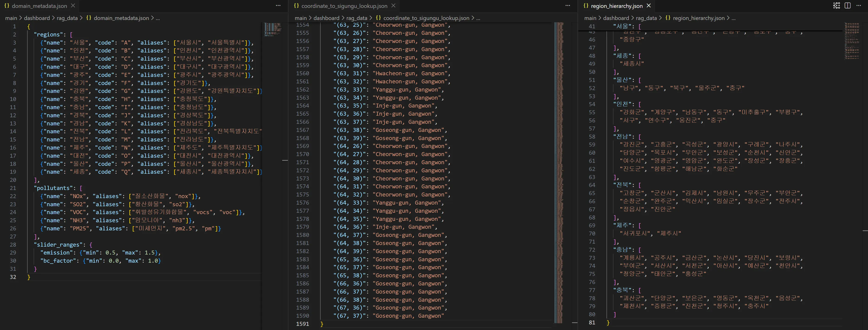Screen dimensions: 868x330
Task: Click the minimap of domain_metadata.json
Action: point(272,29)
